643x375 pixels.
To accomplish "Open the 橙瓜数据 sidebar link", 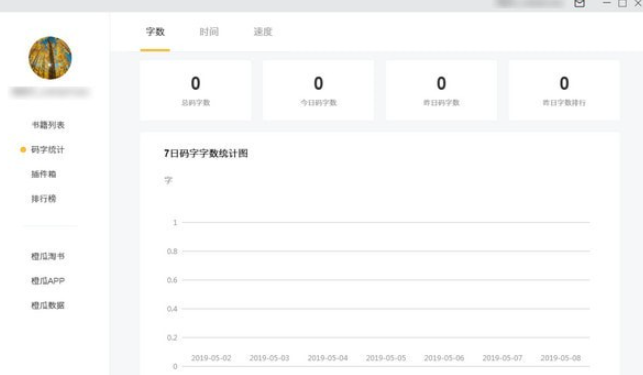I will click(48, 305).
